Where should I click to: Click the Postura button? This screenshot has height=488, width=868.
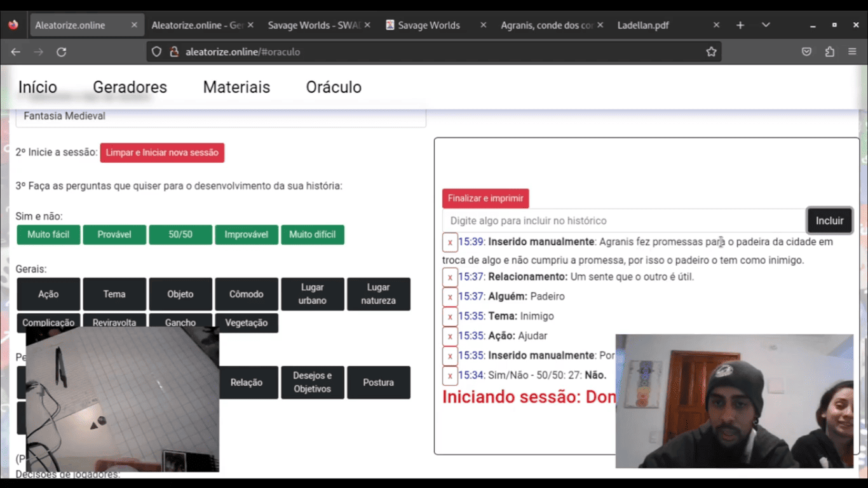coord(379,383)
